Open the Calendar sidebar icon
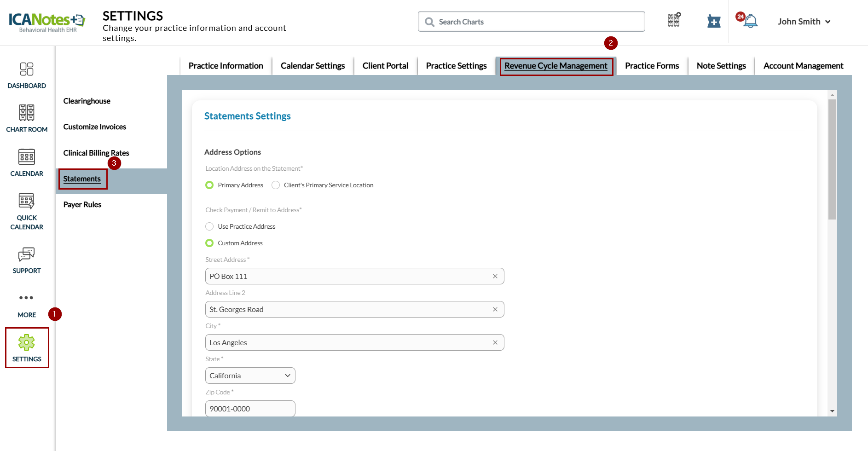 pyautogui.click(x=27, y=162)
